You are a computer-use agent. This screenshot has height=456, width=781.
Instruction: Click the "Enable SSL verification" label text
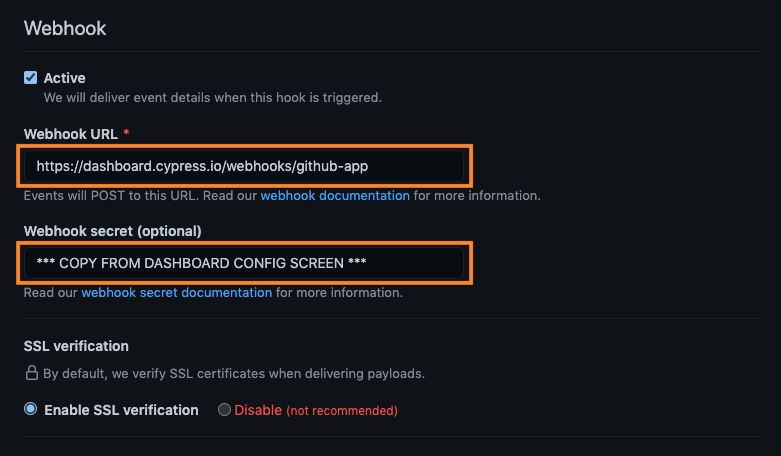coord(121,410)
